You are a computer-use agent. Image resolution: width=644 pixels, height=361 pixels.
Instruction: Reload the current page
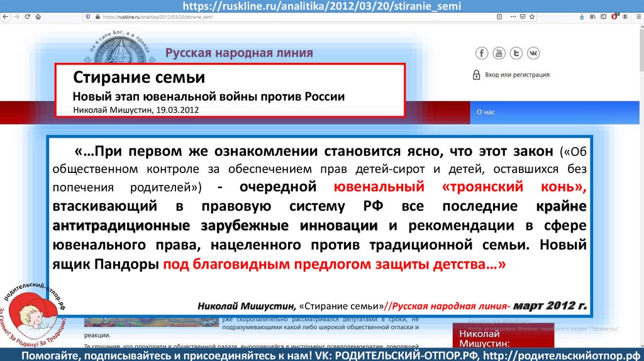[28, 17]
